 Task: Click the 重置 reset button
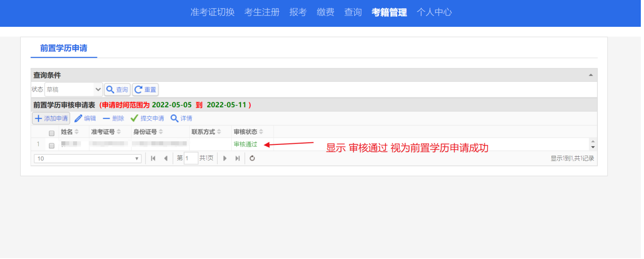[146, 90]
